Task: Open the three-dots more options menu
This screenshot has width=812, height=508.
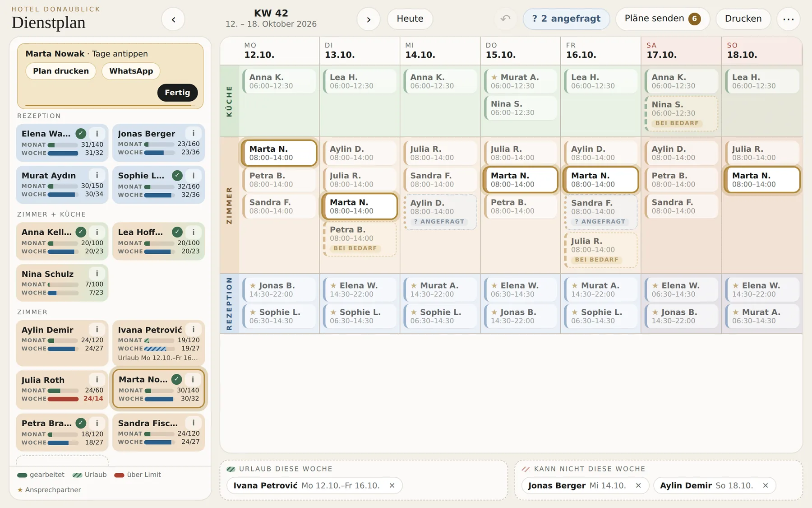Action: click(x=788, y=19)
